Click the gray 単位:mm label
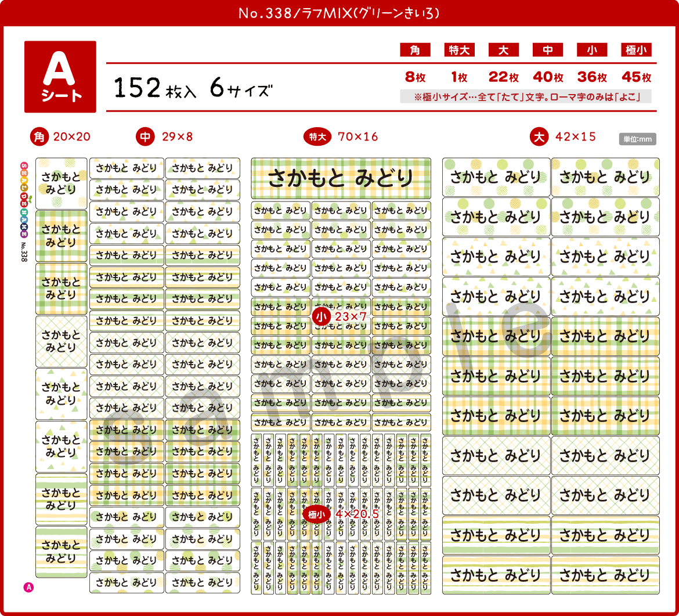Viewport: 679px width, 616px height. pyautogui.click(x=637, y=139)
